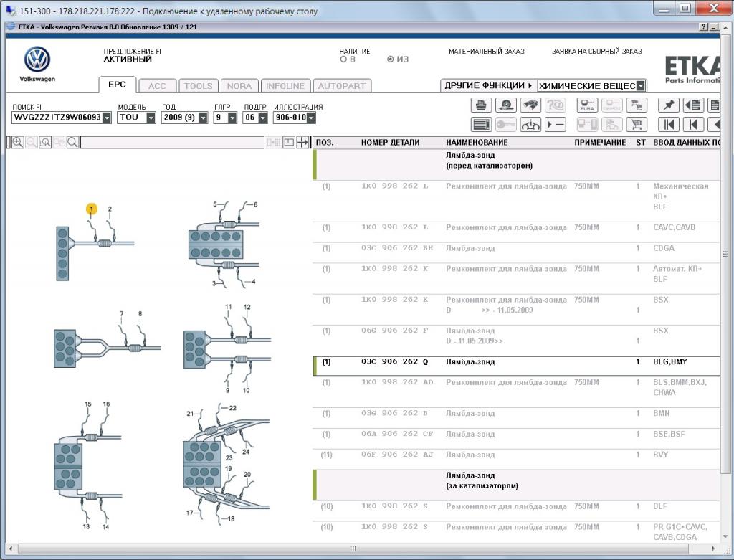734x560 pixels.
Task: Open the ПОИСК FI VIN dropdown
Action: [107, 118]
